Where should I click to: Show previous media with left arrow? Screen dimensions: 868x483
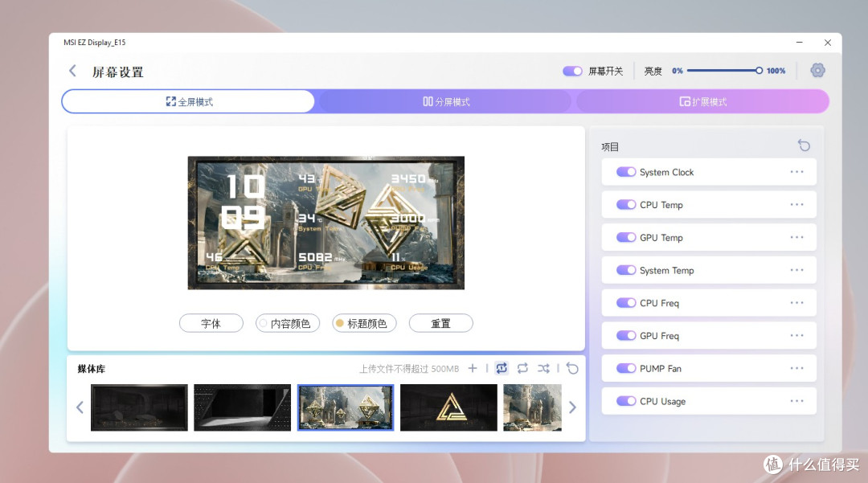pos(80,407)
